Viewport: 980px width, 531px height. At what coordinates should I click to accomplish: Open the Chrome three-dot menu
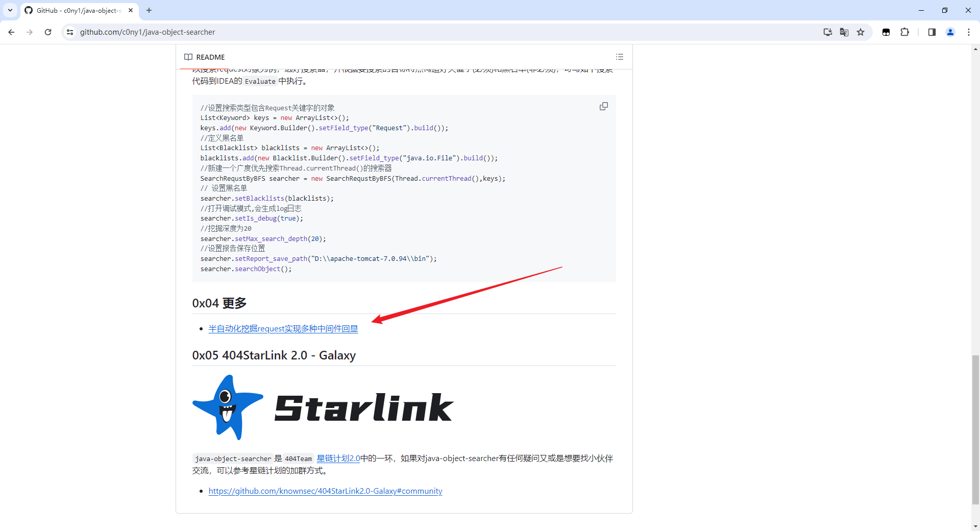968,32
